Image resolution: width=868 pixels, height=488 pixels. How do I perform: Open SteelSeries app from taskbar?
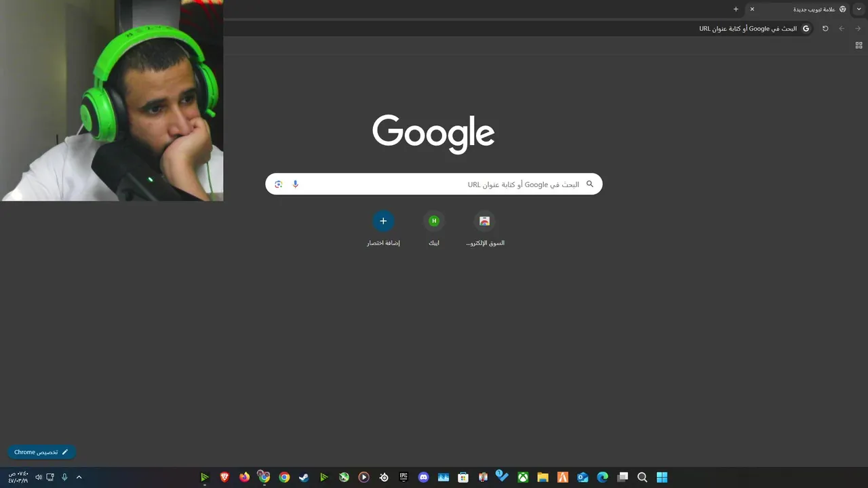[384, 477]
